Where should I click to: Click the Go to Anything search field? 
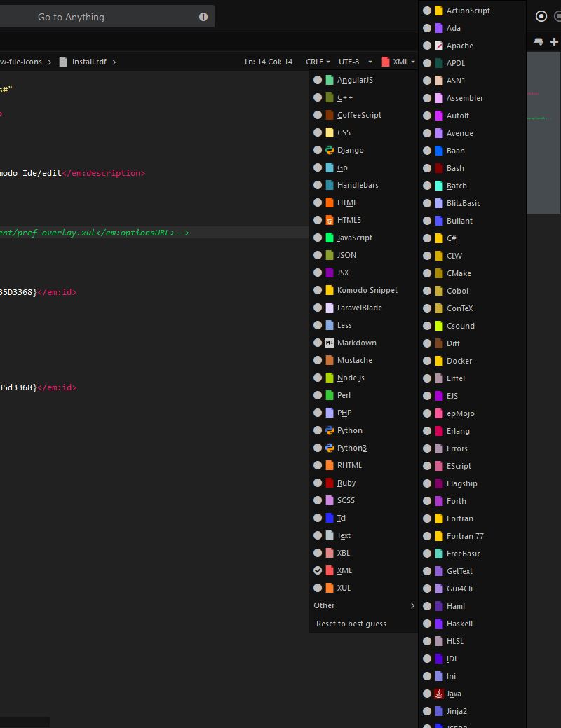pyautogui.click(x=107, y=17)
